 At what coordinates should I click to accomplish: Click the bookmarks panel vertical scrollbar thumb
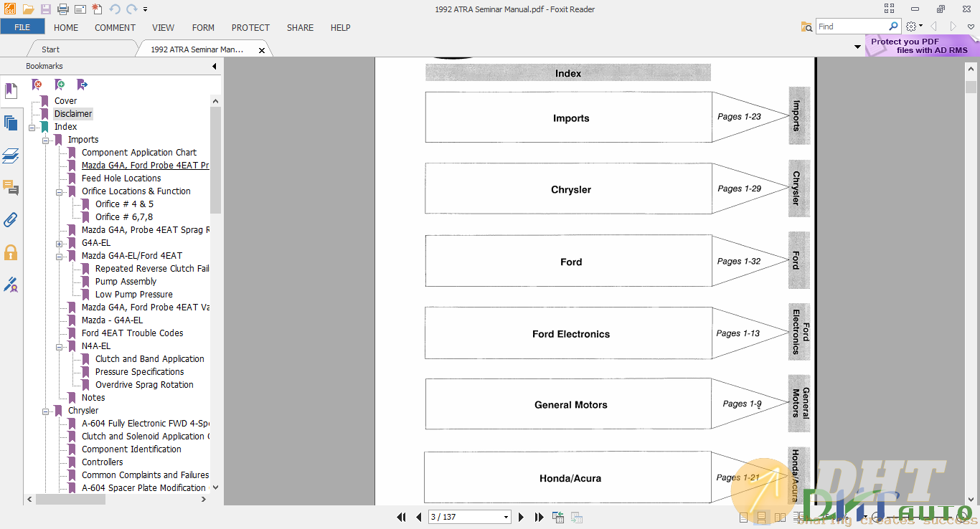tap(215, 161)
